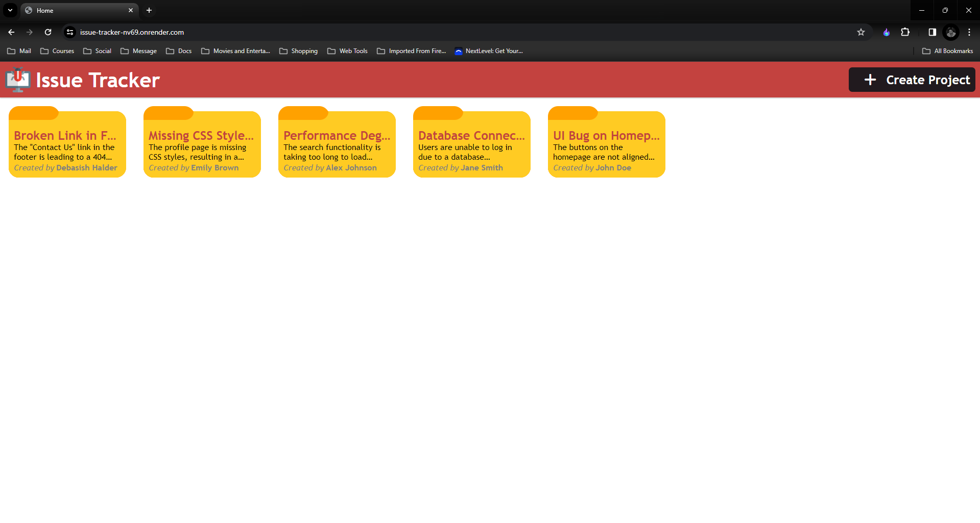The height and width of the screenshot is (523, 980).
Task: Open the Broken Link in F... project card
Action: click(x=67, y=142)
